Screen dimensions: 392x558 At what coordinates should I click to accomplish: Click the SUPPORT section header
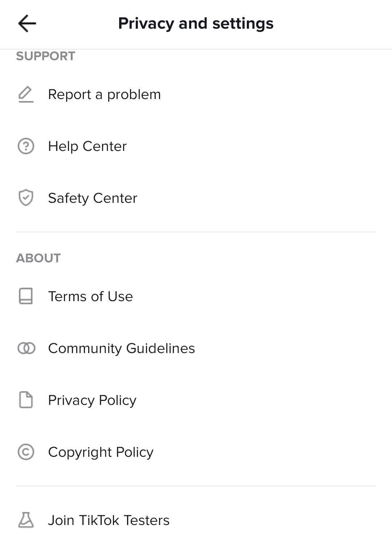pos(46,56)
